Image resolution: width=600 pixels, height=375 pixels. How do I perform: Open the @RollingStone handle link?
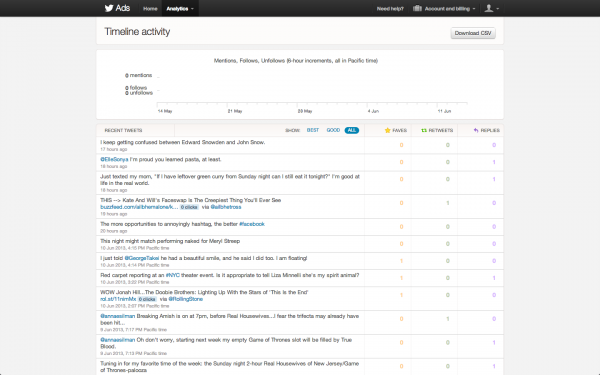click(x=186, y=299)
